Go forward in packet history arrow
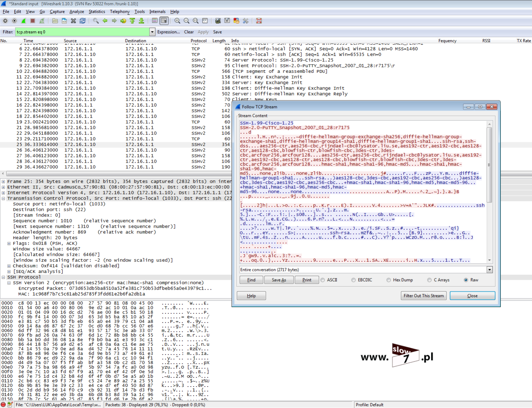This screenshot has width=532, height=408. pos(114,21)
